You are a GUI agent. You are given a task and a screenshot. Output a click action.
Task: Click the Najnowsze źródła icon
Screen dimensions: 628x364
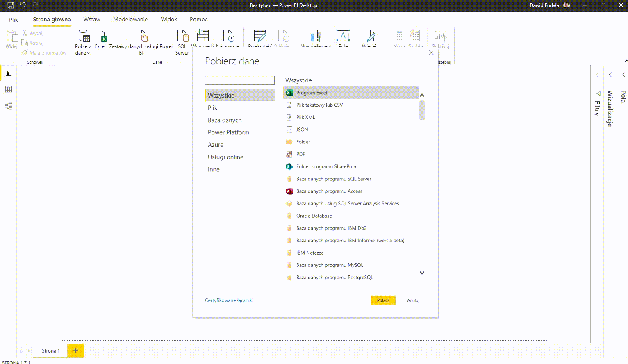pos(228,36)
